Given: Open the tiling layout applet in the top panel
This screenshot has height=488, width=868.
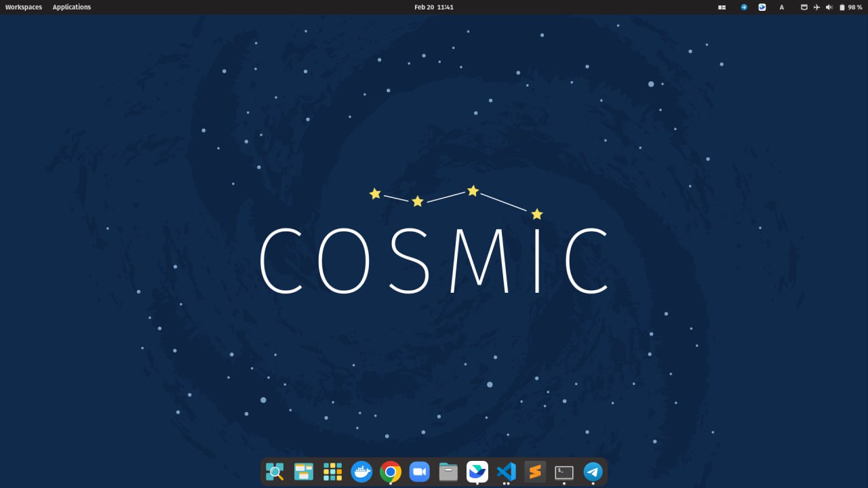Looking at the screenshot, I should 722,7.
